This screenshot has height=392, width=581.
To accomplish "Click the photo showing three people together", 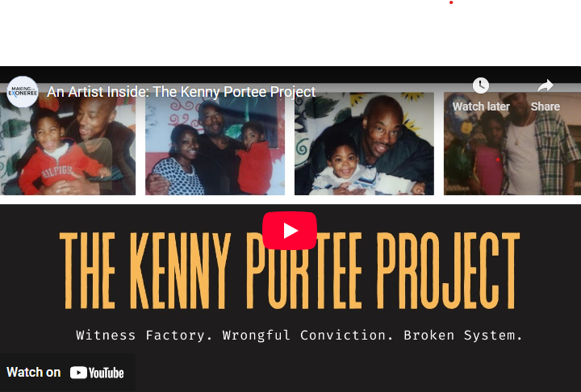I will (x=215, y=144).
